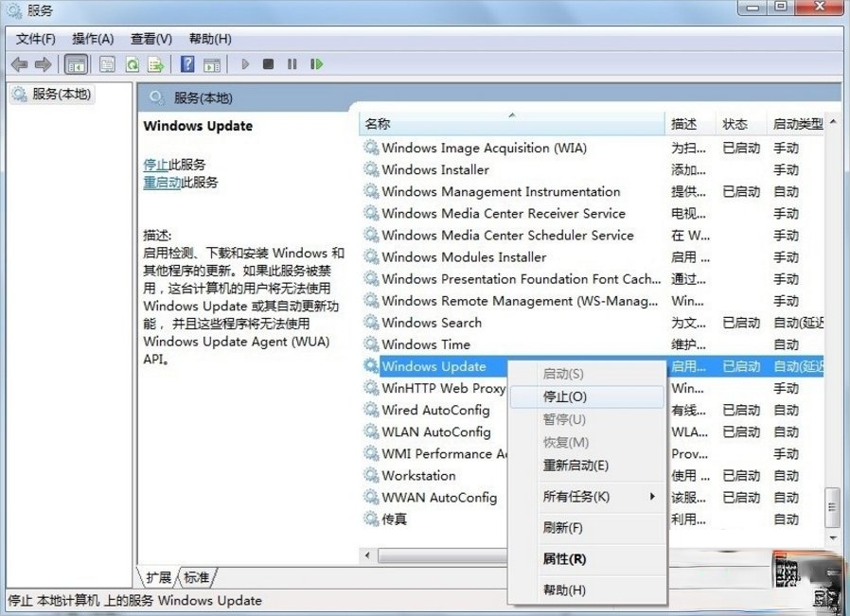
Task: Select Windows Media Center Scheduler Service
Action: 508,235
